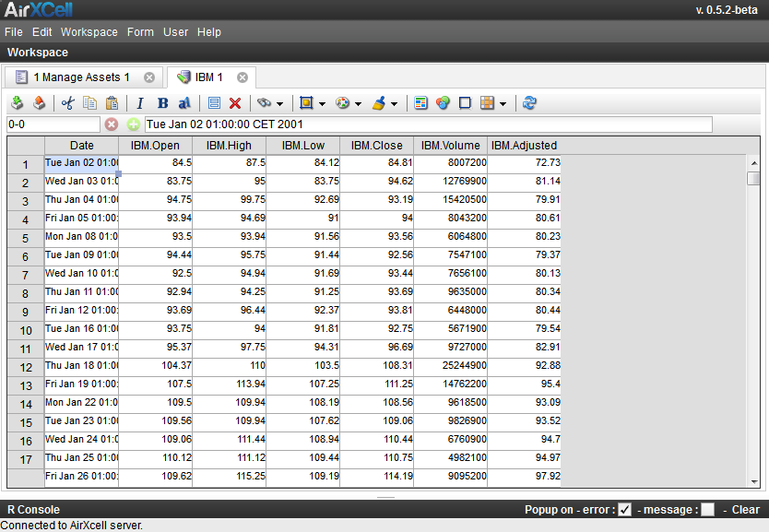Click the IBM 1 tab sheet icon
The height and width of the screenshot is (532, 769).
183,77
